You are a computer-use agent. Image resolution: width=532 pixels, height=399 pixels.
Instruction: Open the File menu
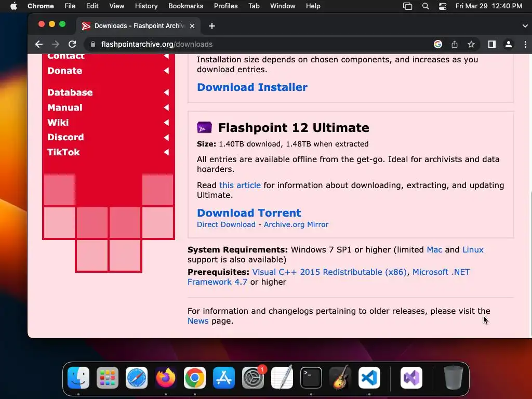pyautogui.click(x=70, y=6)
